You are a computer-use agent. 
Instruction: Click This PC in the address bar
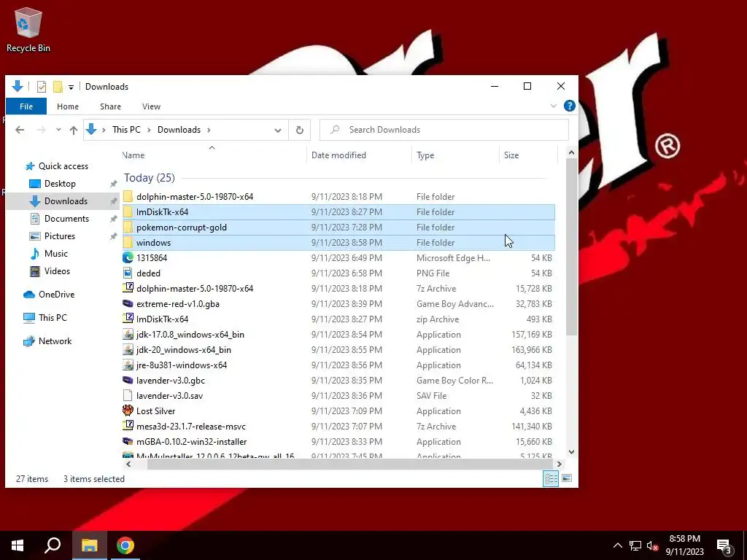coord(126,130)
